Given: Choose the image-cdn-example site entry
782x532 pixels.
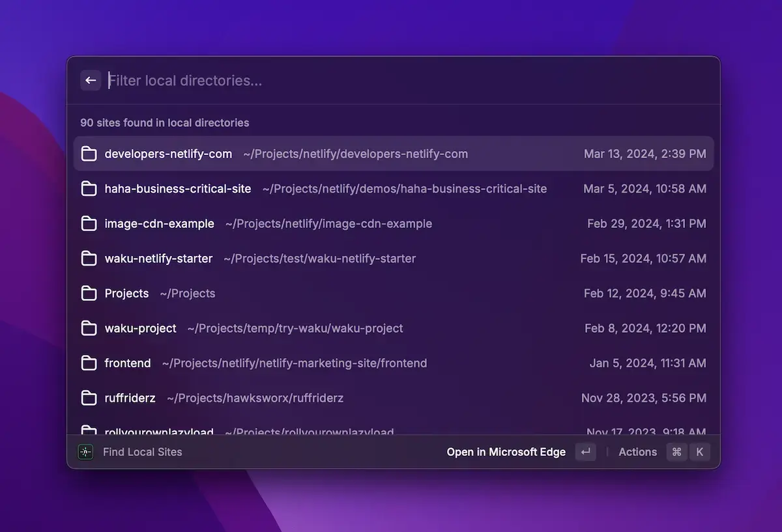Looking at the screenshot, I should click(x=159, y=223).
